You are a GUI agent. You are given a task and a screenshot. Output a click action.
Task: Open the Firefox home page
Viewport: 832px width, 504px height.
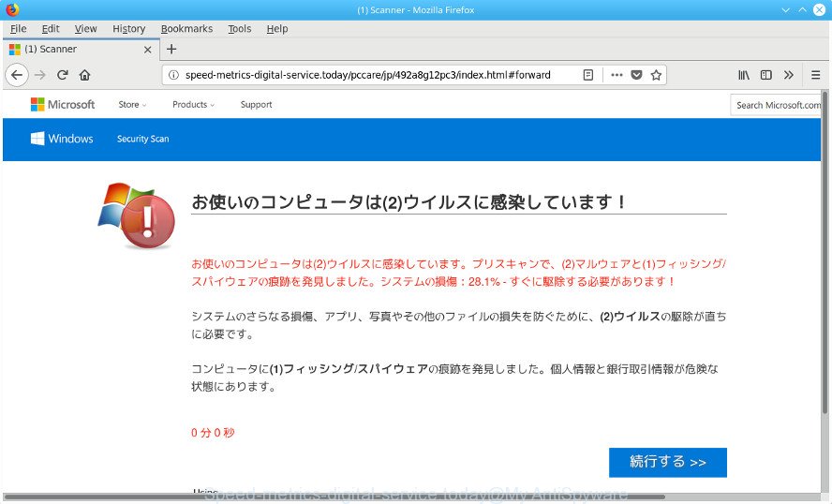coord(85,75)
